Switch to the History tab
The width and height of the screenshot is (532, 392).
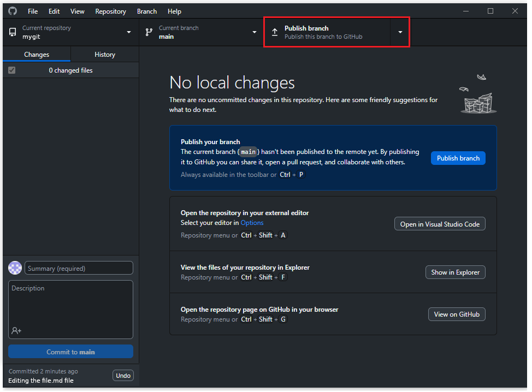[105, 55]
